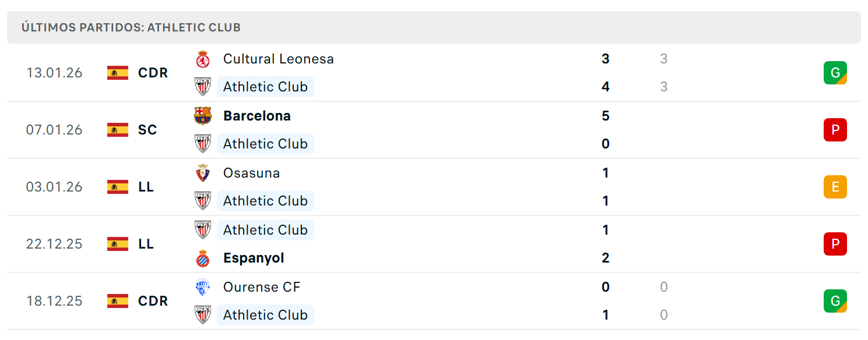Click Athletic Club label in Osasuna match

click(265, 201)
